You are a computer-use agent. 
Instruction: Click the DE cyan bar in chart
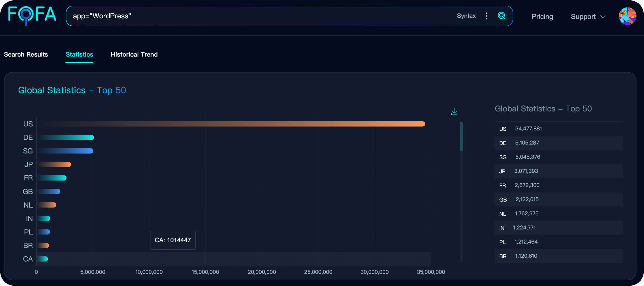point(65,137)
